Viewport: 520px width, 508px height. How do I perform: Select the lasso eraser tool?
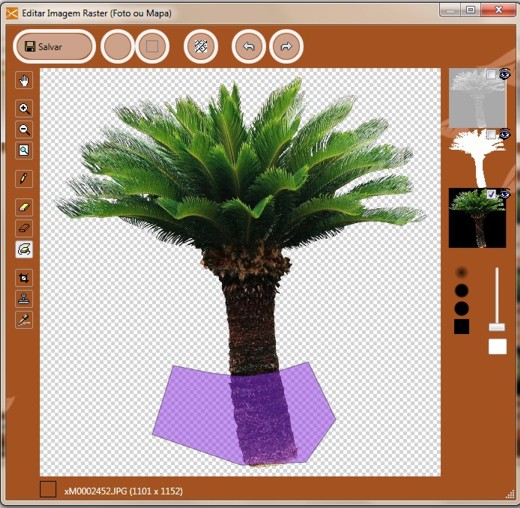[24, 249]
